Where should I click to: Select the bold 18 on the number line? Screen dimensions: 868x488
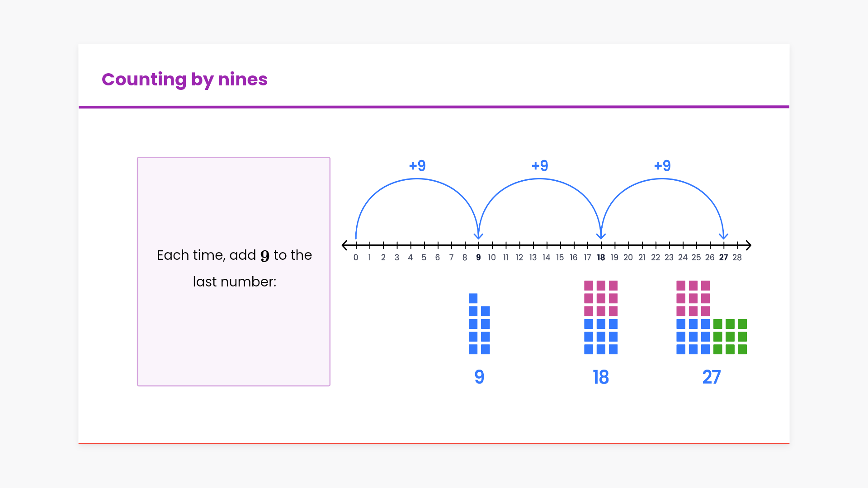[x=601, y=258]
